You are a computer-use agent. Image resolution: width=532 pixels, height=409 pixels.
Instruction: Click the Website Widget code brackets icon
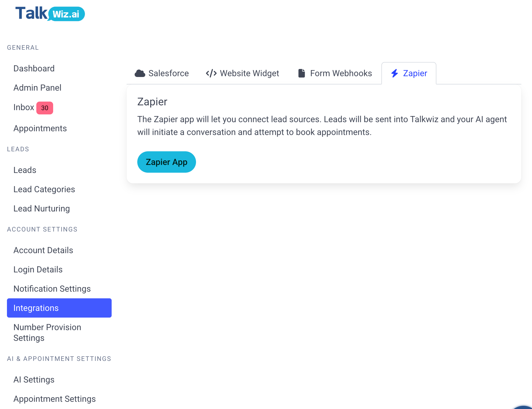[x=211, y=73]
